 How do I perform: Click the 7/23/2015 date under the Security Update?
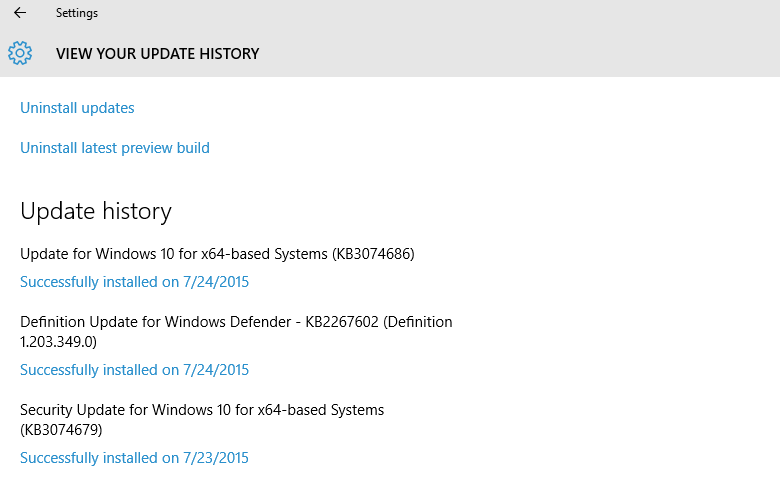coord(215,458)
